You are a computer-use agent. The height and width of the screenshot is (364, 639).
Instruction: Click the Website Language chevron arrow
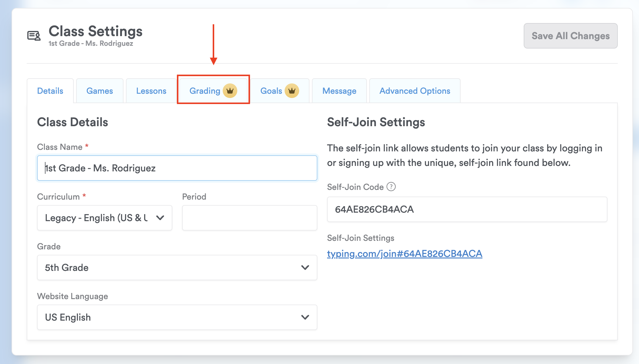(x=305, y=317)
